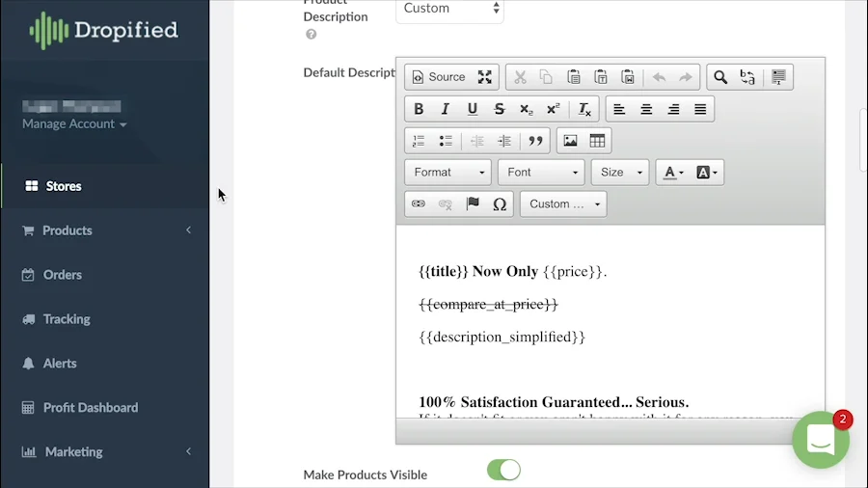Viewport: 868px width, 488px height.
Task: Click the Select All icon
Action: 778,77
